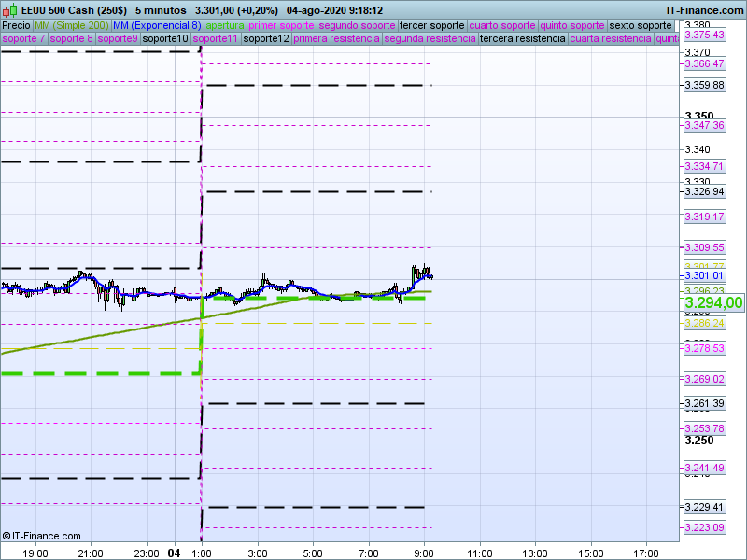Choose the tercer soporte indicator label
The height and width of the screenshot is (560, 747).
[x=431, y=25]
